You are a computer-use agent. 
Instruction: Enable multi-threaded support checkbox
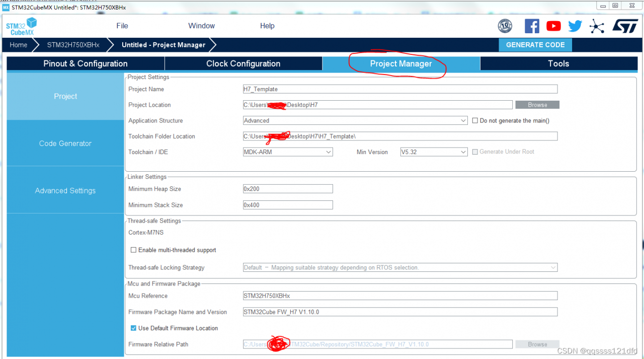(133, 250)
